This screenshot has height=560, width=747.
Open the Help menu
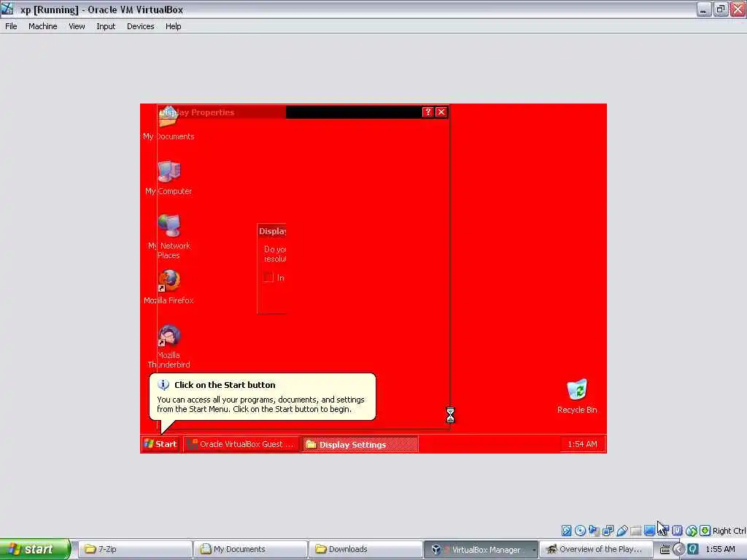173,26
